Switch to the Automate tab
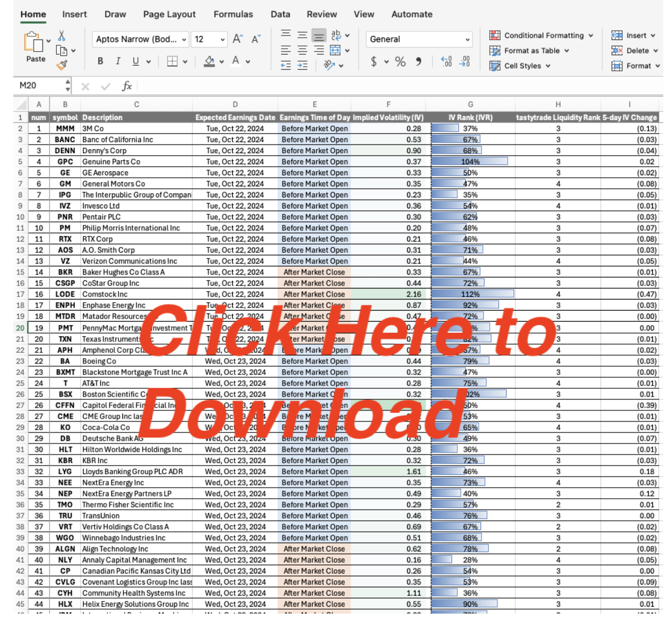Image resolution: width=672 pixels, height=620 pixels. point(412,14)
